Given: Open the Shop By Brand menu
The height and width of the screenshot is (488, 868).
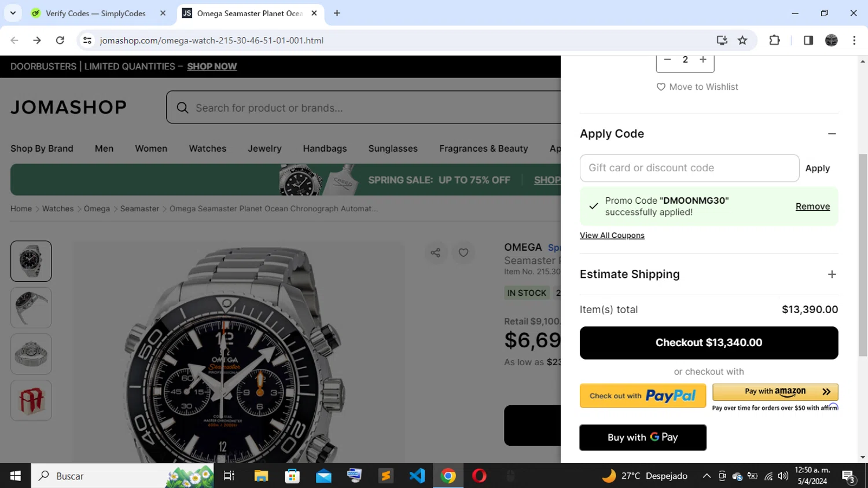Looking at the screenshot, I should pyautogui.click(x=42, y=149).
